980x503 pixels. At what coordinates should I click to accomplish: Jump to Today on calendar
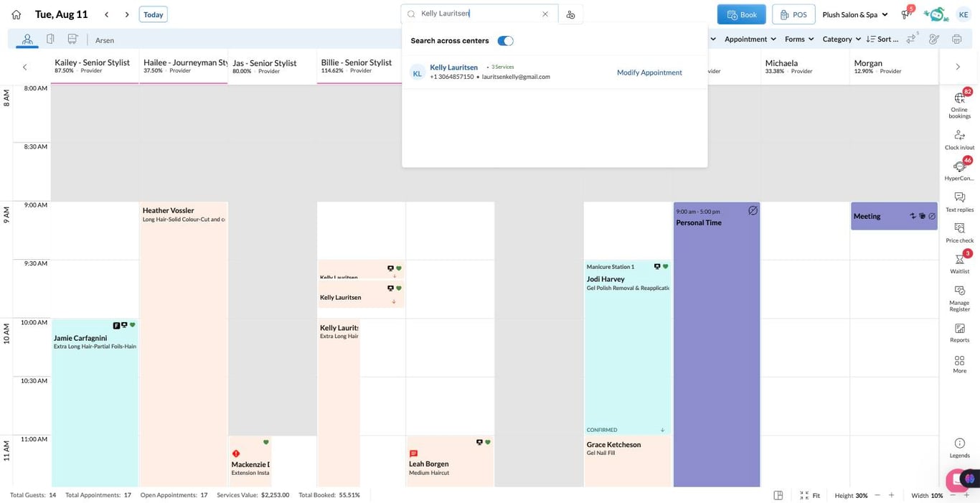[153, 14]
